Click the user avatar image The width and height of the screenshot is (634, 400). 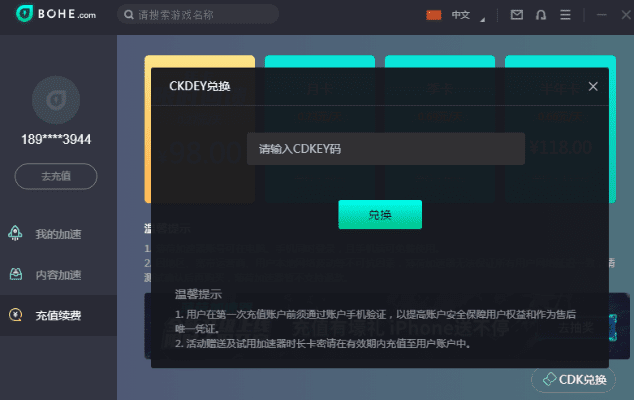coord(56,100)
